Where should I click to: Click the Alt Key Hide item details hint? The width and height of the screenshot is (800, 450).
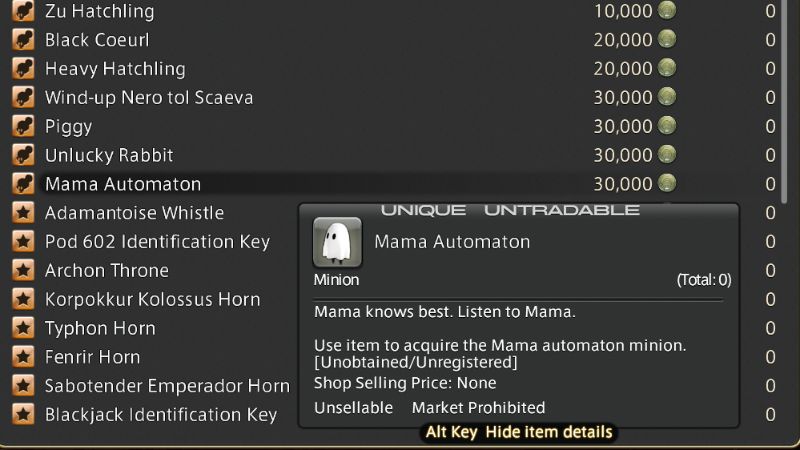519,432
